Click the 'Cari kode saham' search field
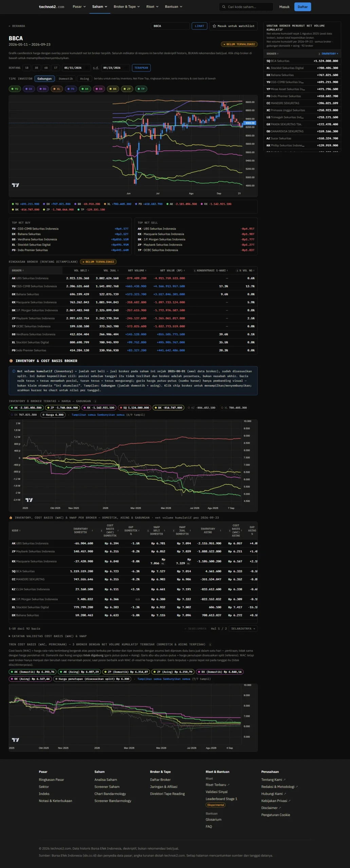The image size is (350, 868). [246, 7]
